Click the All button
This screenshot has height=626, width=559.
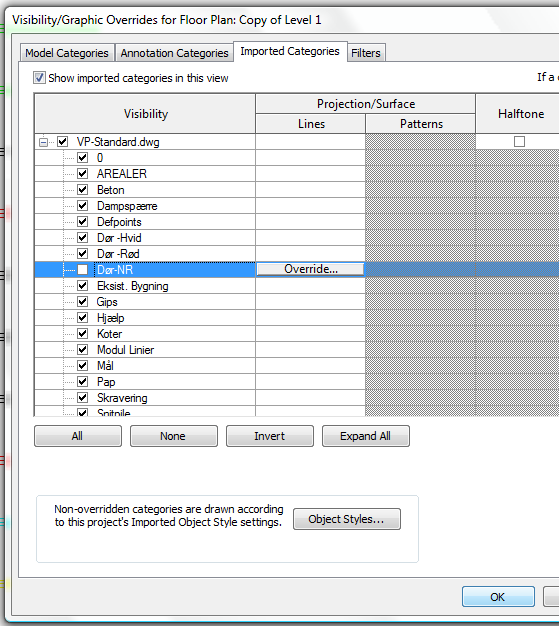(78, 436)
